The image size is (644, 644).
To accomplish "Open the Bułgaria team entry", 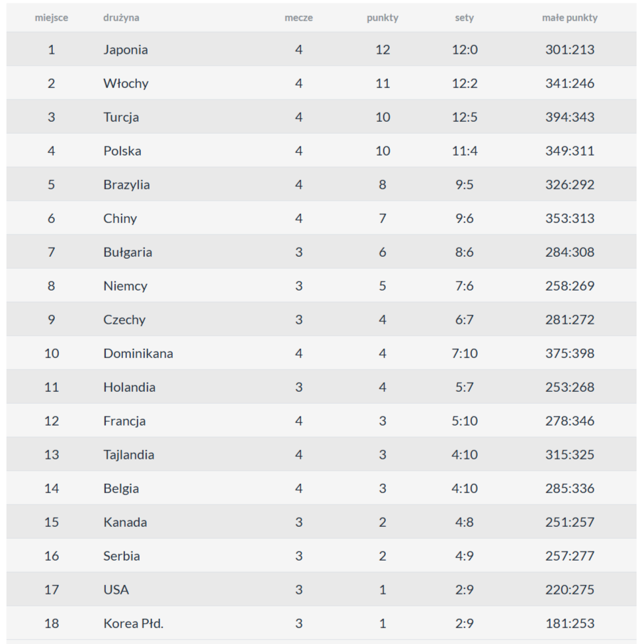I will tap(128, 252).
